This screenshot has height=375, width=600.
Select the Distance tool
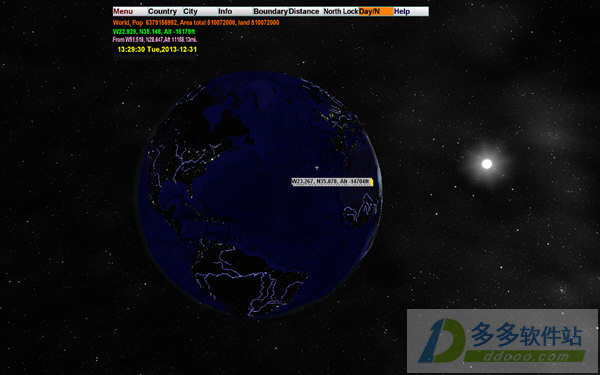point(306,11)
